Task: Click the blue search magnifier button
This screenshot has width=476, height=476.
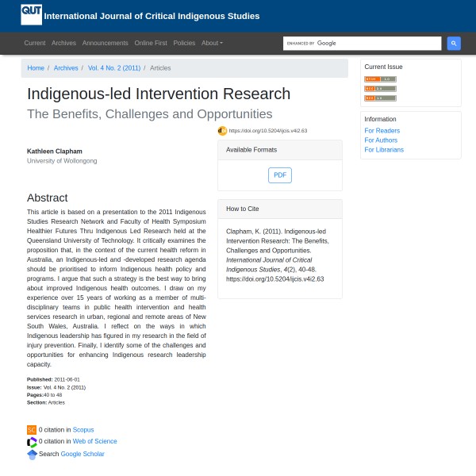Action: pos(454,44)
